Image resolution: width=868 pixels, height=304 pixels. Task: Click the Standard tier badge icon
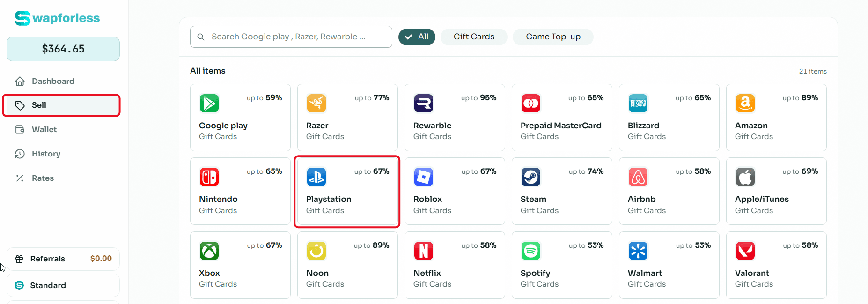(19, 285)
